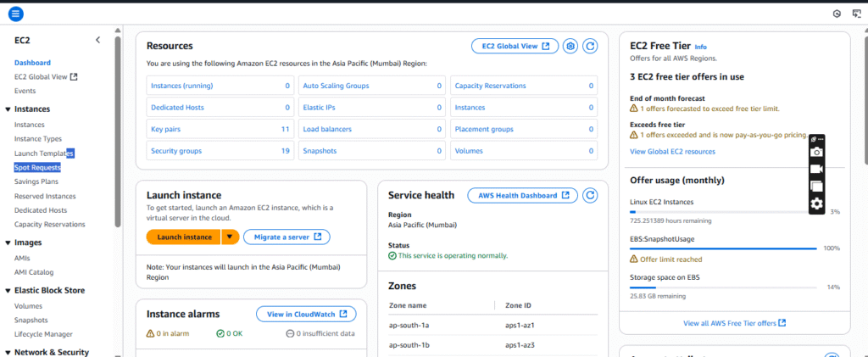The height and width of the screenshot is (357, 868).
Task: Open the AWS Health Dashboard
Action: pyautogui.click(x=522, y=195)
